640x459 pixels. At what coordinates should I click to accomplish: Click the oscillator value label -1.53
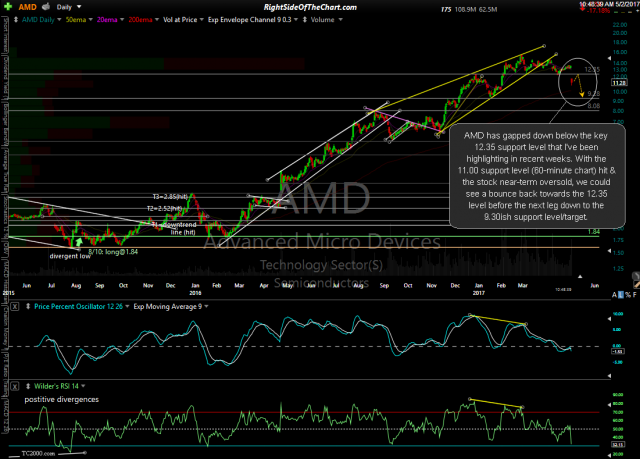pyautogui.click(x=618, y=351)
